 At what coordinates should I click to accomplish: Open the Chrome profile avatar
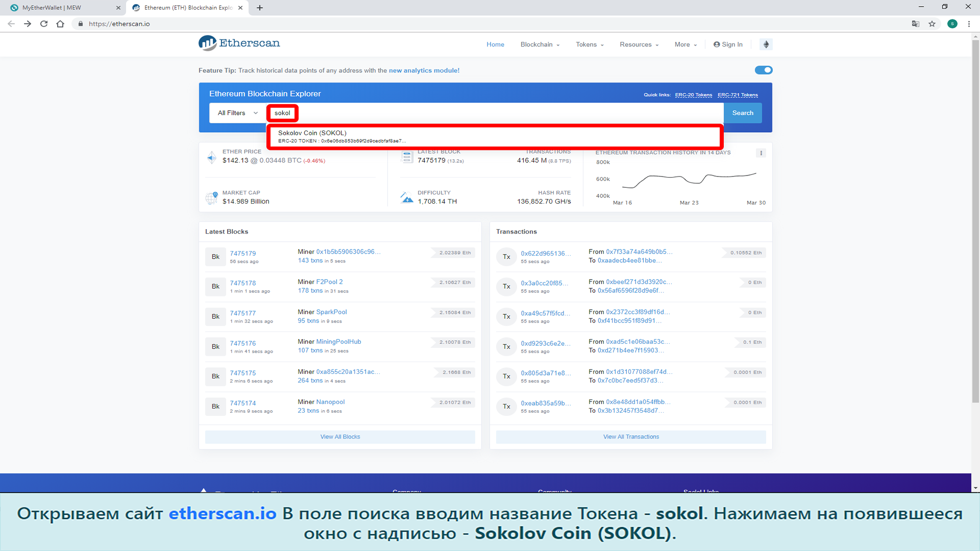pos(952,24)
